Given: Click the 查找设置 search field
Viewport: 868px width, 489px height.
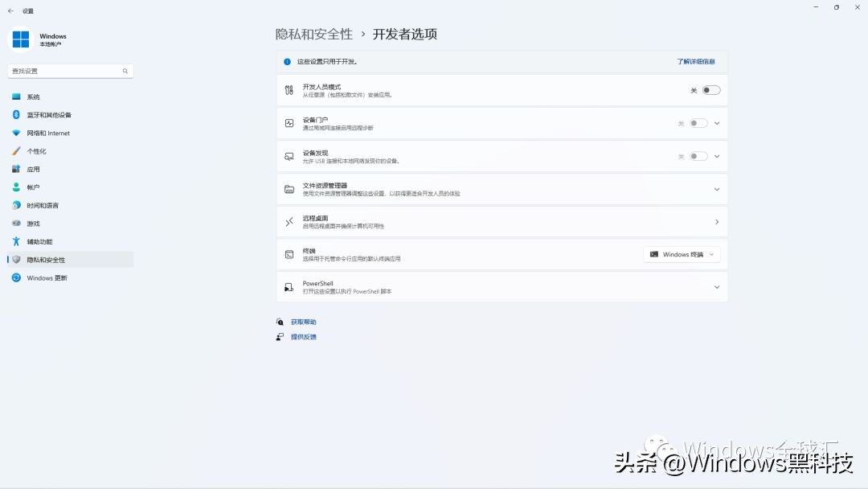Looking at the screenshot, I should 68,71.
